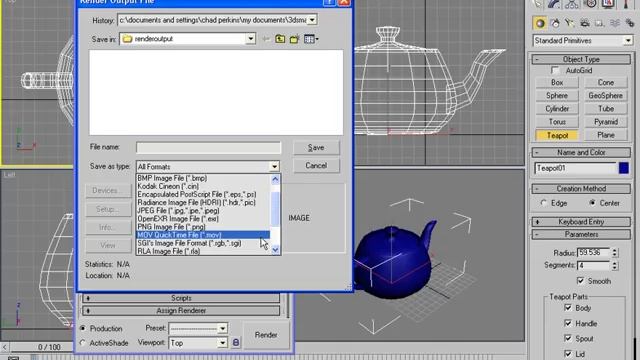Click the Save button
The width and height of the screenshot is (640, 360).
(x=316, y=147)
